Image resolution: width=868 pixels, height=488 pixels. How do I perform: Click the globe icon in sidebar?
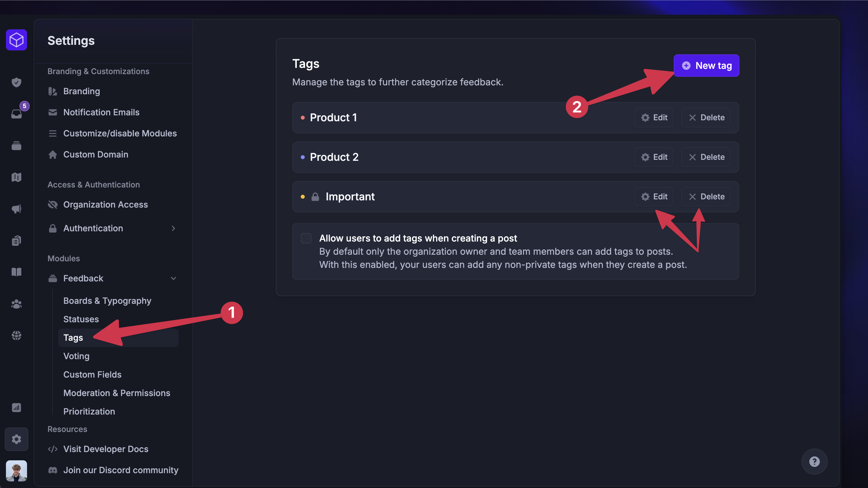coord(16,335)
